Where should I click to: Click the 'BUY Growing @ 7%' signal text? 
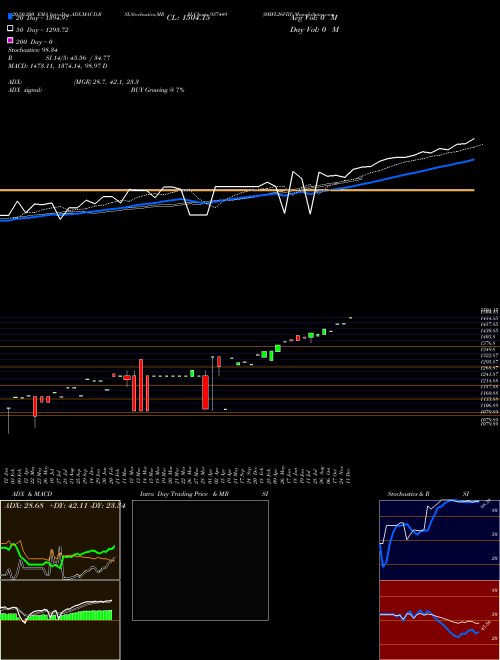click(157, 90)
